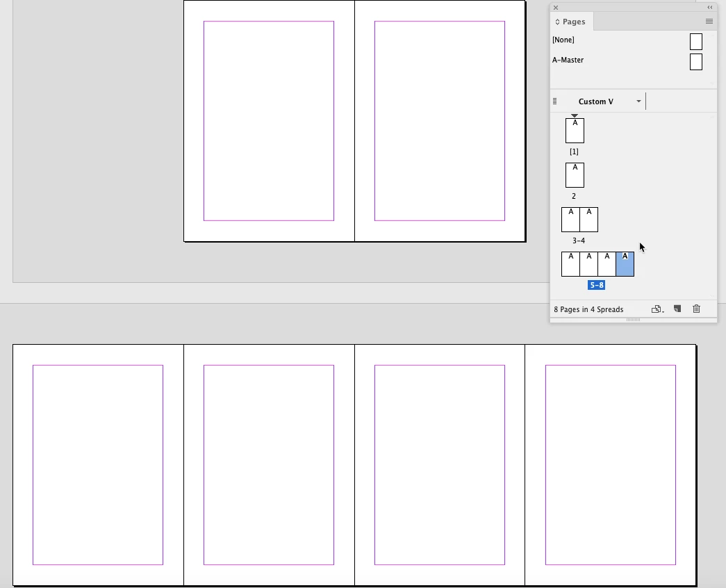The height and width of the screenshot is (588, 726).
Task: Select page 2 thumbnail
Action: pyautogui.click(x=575, y=175)
